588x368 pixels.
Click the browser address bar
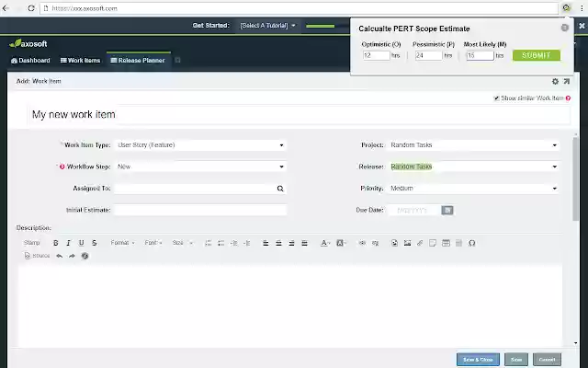tap(299, 8)
